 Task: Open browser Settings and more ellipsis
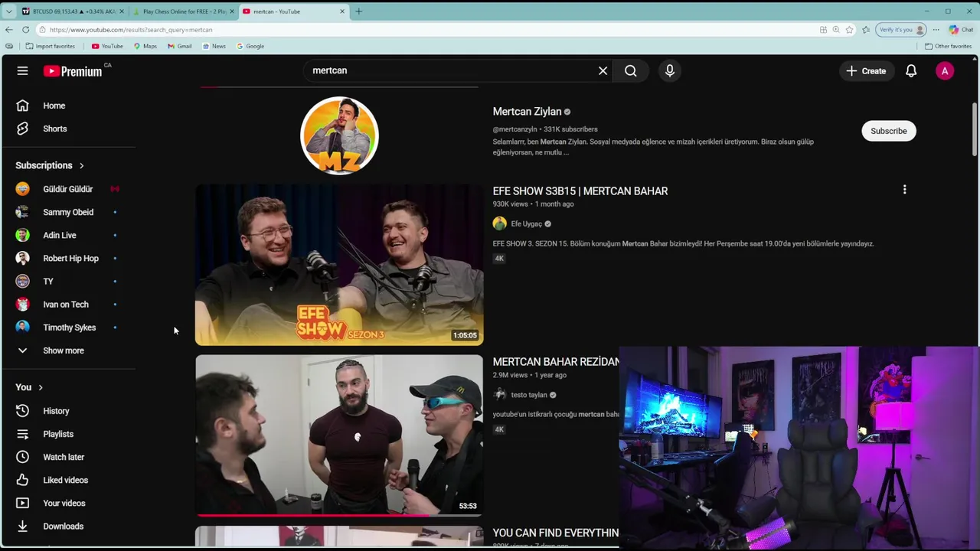(x=936, y=30)
